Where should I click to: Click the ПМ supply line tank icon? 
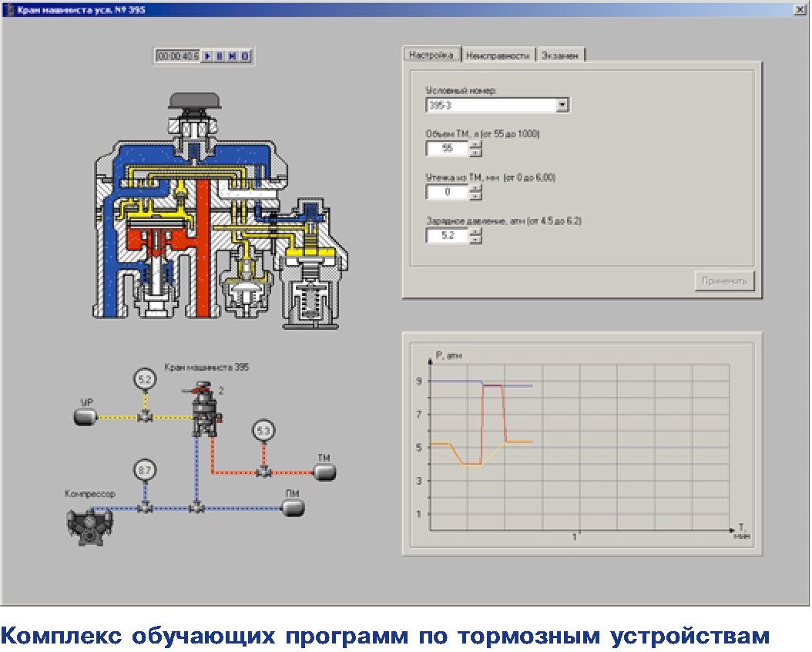click(293, 507)
